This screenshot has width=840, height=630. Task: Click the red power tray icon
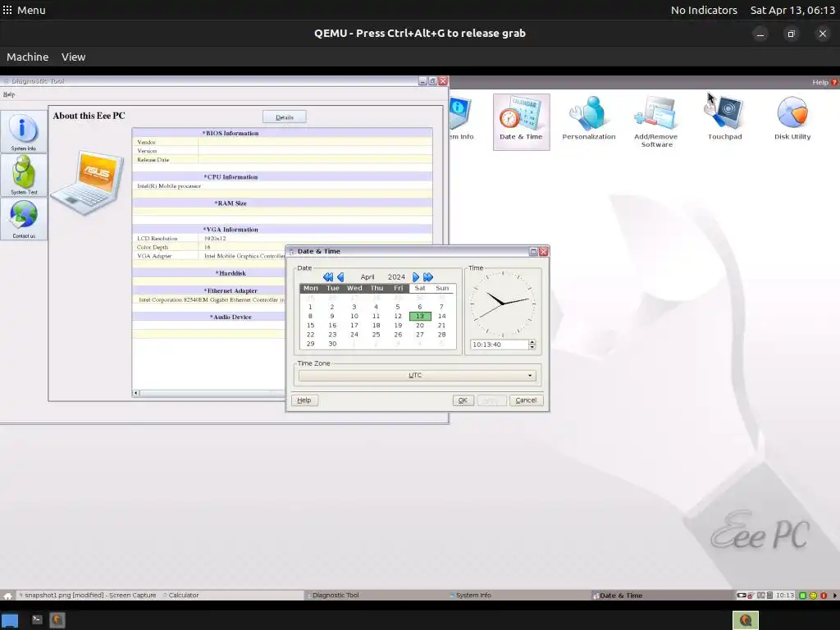tap(824, 596)
